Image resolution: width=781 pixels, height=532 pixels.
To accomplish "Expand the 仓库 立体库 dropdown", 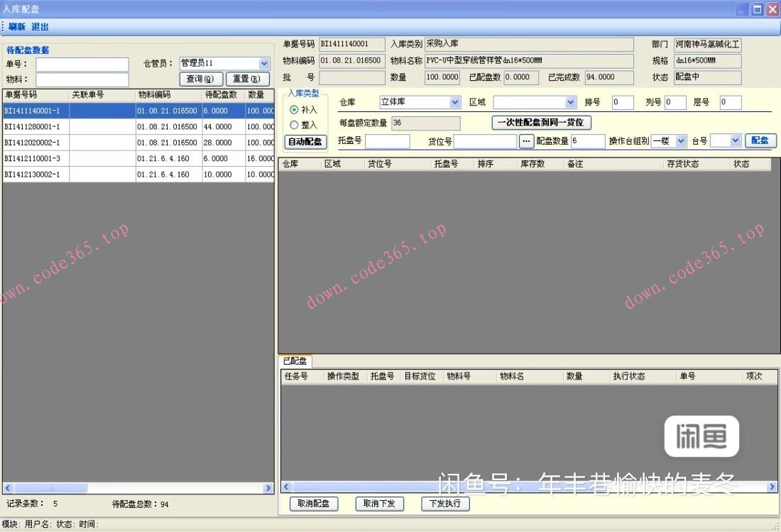I will click(x=455, y=102).
